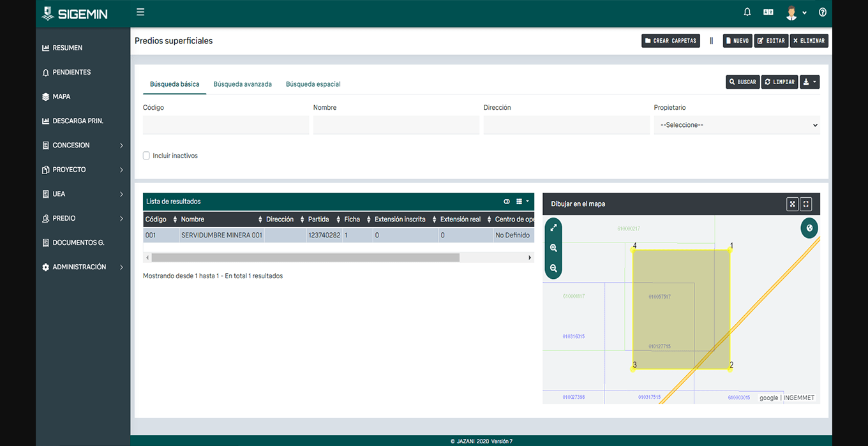Open the notifications bell
The height and width of the screenshot is (446, 868).
748,12
